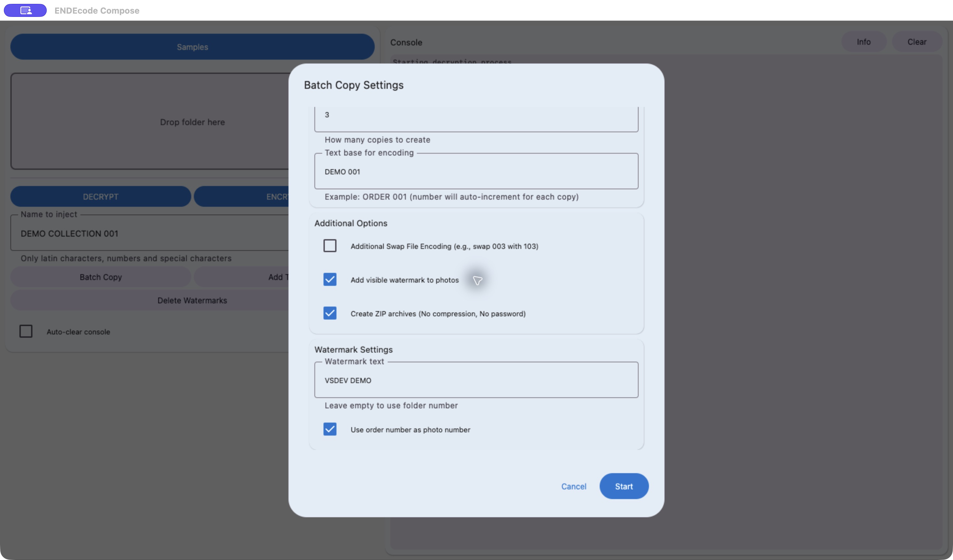Focus the Watermark text field
953x560 pixels.
point(476,380)
